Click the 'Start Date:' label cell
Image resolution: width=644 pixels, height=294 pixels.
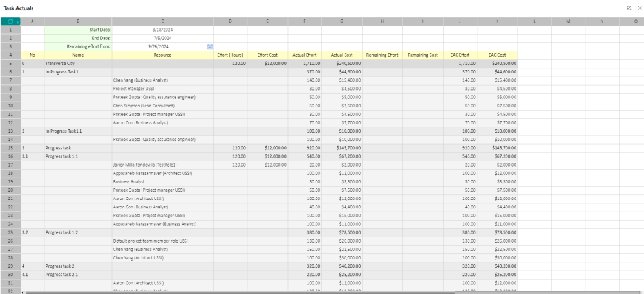point(78,30)
